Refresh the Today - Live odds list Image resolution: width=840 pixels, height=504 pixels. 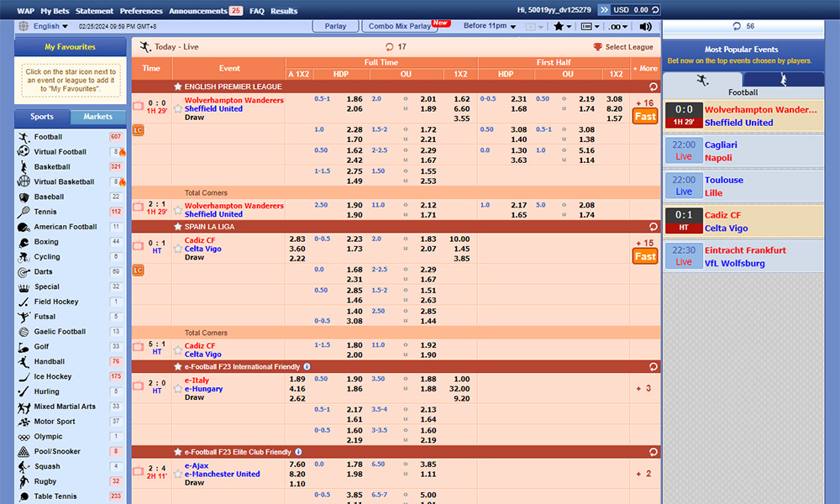coord(390,47)
